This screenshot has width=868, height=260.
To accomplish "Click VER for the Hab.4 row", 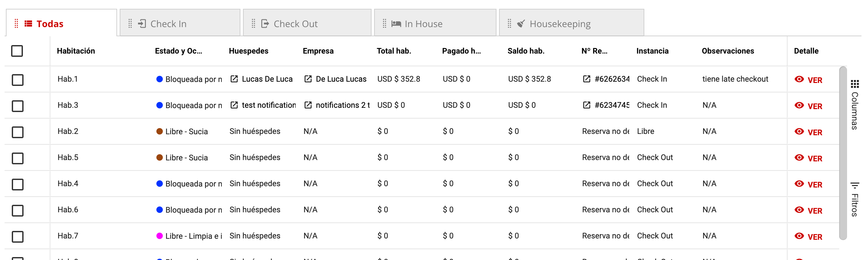I will 814,185.
